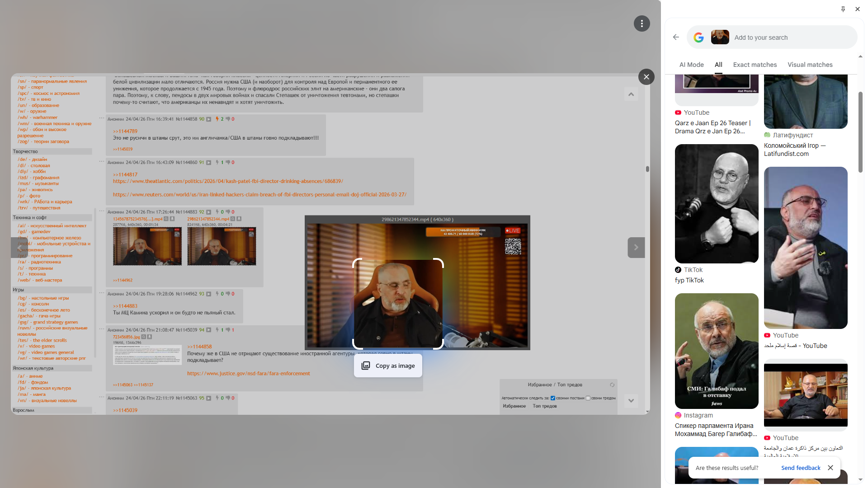The height and width of the screenshot is (488, 868).
Task: Dismiss the 'Are these results useful?' prompt
Action: pos(830,468)
